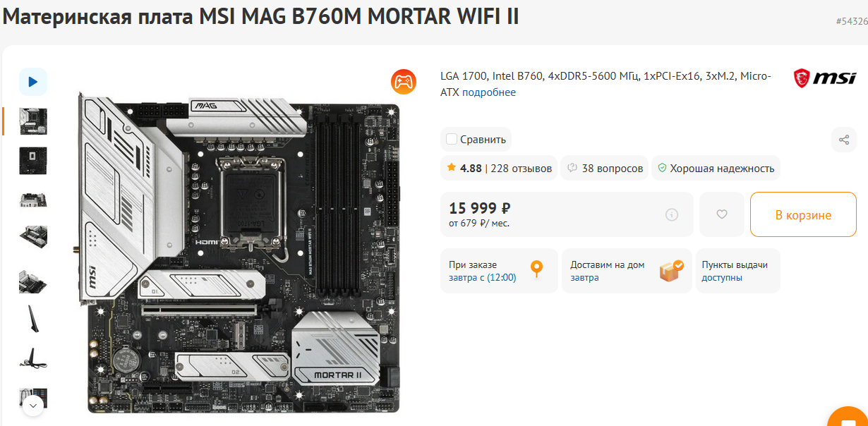Click the MSI brand logo
Screen dimensions: 868x426
coord(825,78)
